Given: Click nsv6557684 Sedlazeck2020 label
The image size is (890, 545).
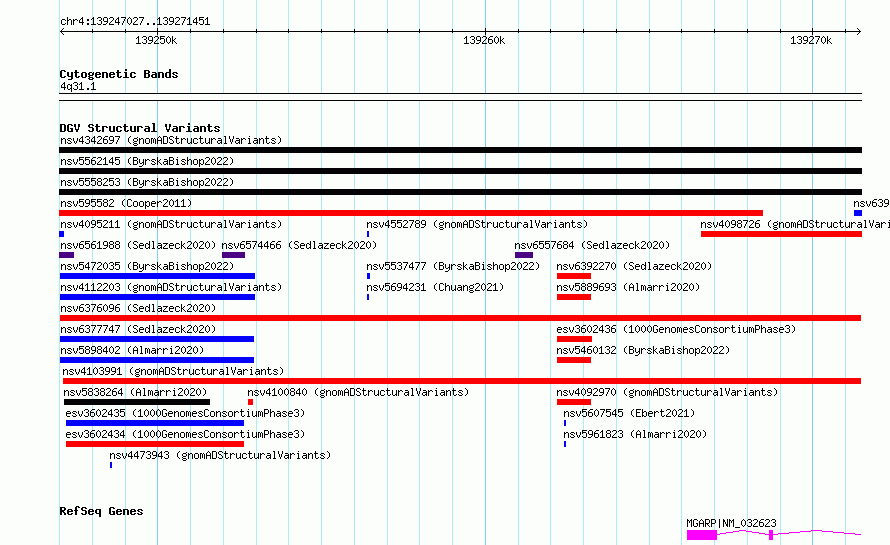Looking at the screenshot, I should pyautogui.click(x=592, y=245).
